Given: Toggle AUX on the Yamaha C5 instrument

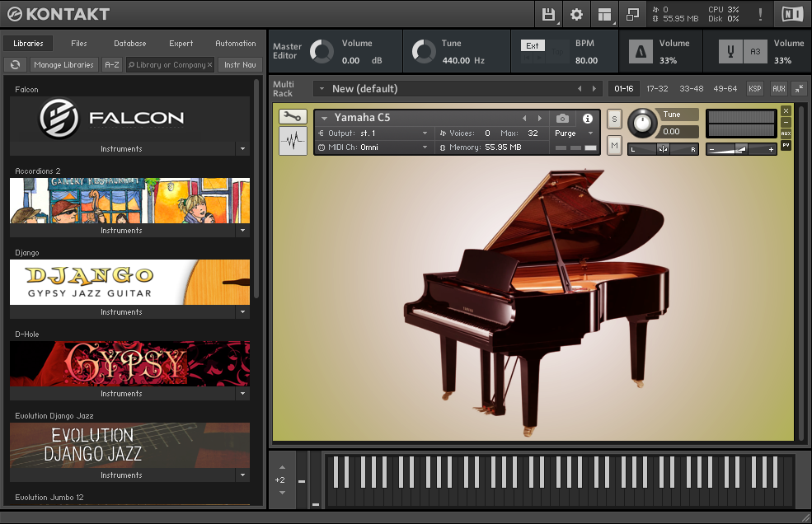Looking at the screenshot, I should (x=786, y=133).
